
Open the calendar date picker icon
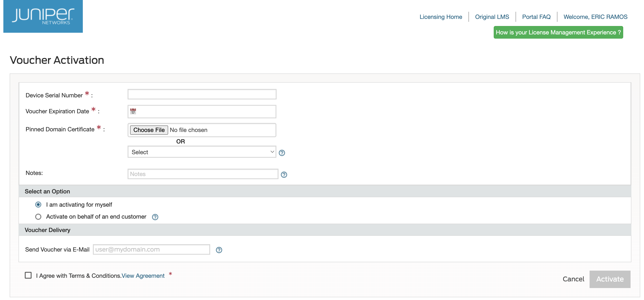pos(133,111)
